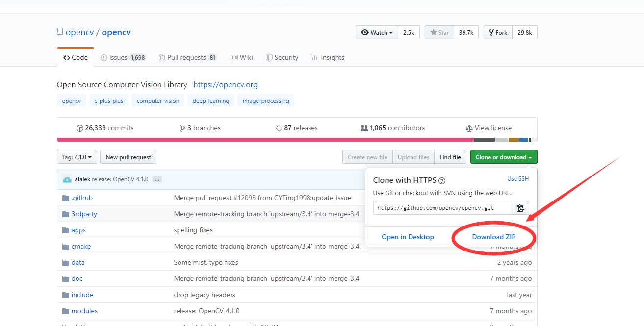This screenshot has width=644, height=326.
Task: Open the Tag: 4.1.0 branch dropdown
Action: pos(77,157)
